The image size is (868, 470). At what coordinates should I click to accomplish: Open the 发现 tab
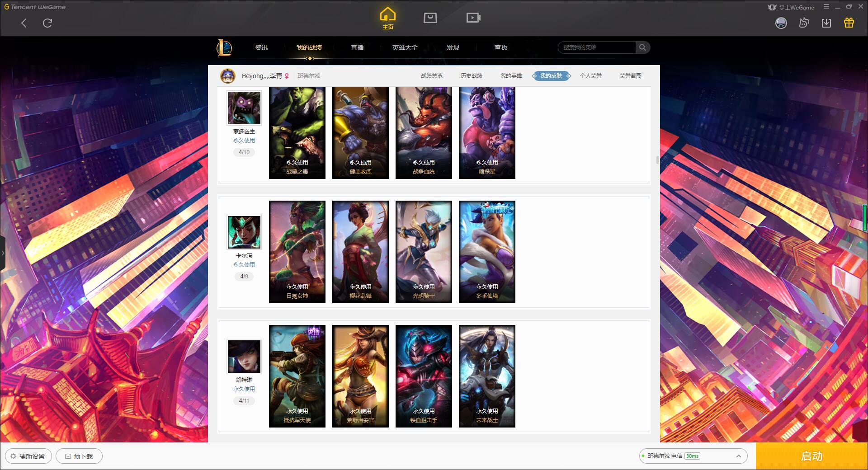(x=453, y=47)
